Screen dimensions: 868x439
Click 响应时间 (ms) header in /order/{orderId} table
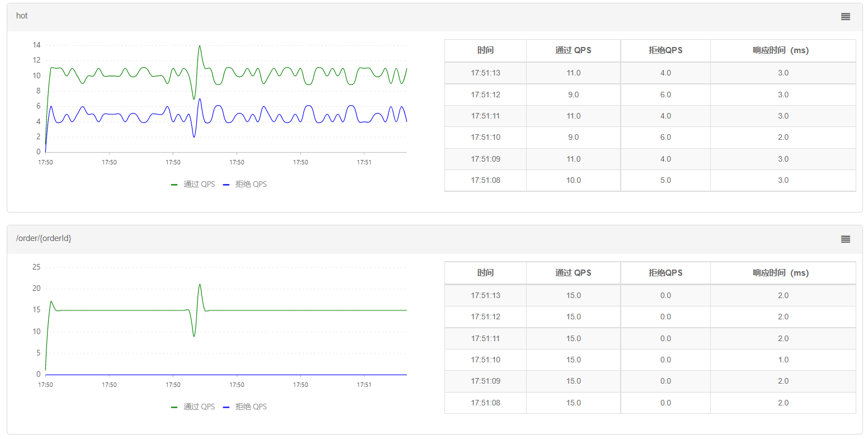coord(782,273)
